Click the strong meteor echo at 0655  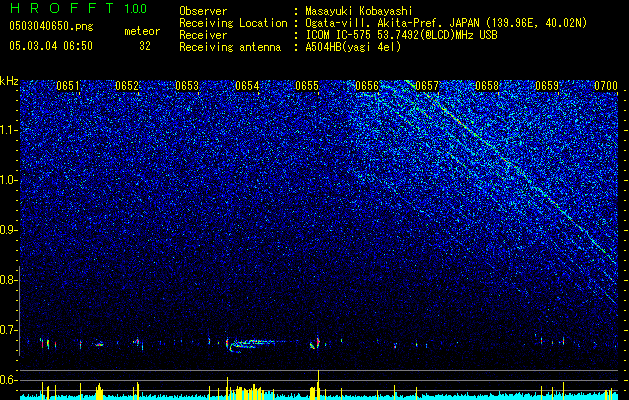316,343
